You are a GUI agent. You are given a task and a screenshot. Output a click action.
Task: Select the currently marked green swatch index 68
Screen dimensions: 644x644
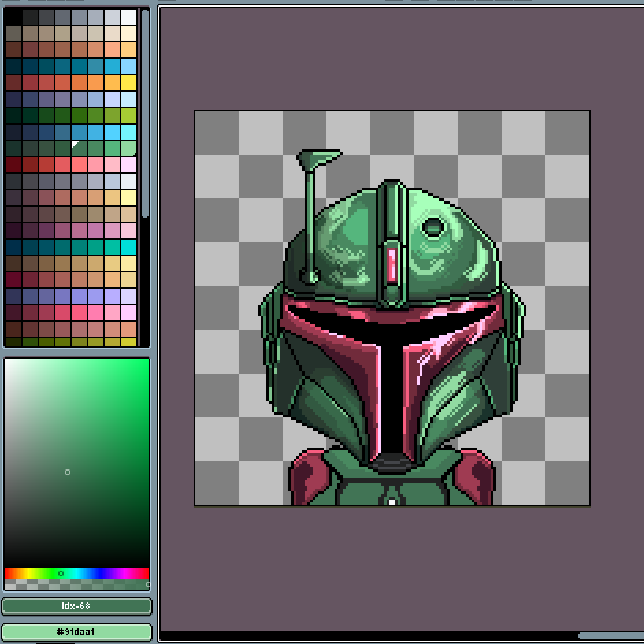coord(79,149)
